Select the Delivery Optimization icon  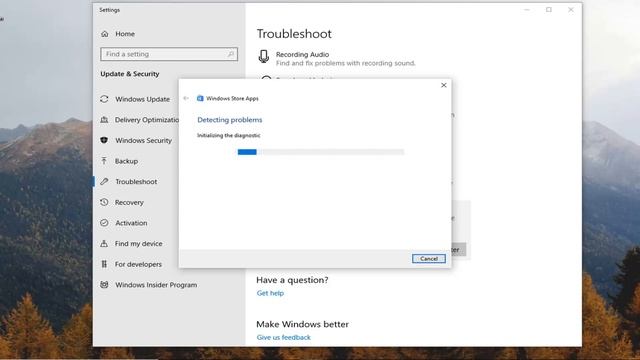pyautogui.click(x=104, y=120)
